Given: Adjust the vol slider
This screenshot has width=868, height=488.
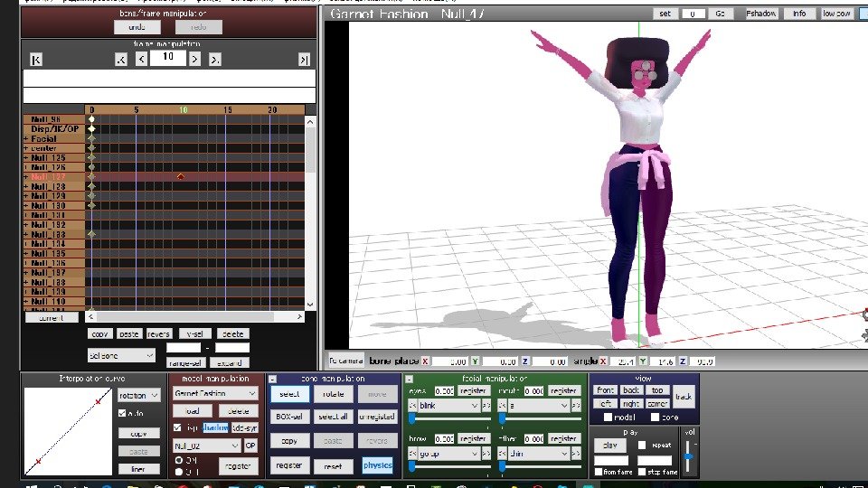Looking at the screenshot, I should coord(689,458).
